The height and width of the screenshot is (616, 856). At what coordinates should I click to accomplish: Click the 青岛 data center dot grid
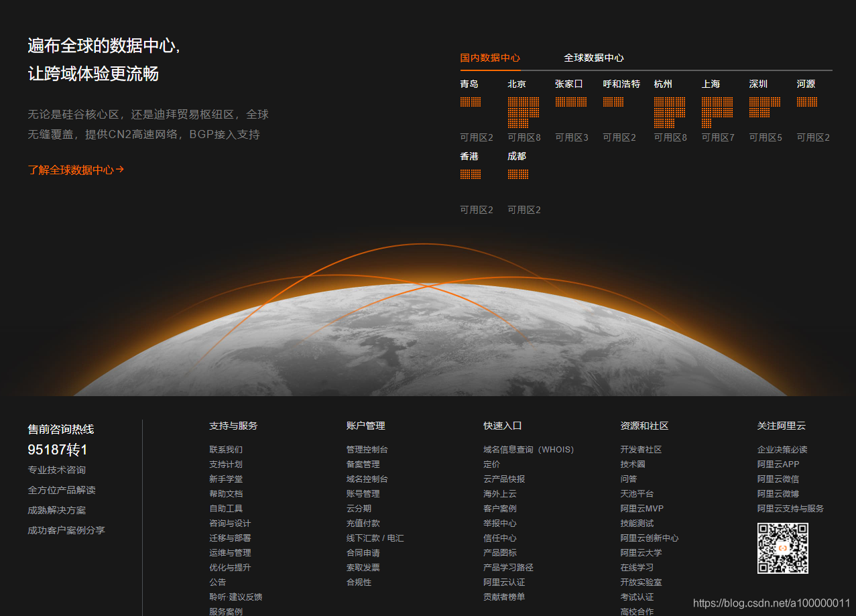[x=471, y=102]
